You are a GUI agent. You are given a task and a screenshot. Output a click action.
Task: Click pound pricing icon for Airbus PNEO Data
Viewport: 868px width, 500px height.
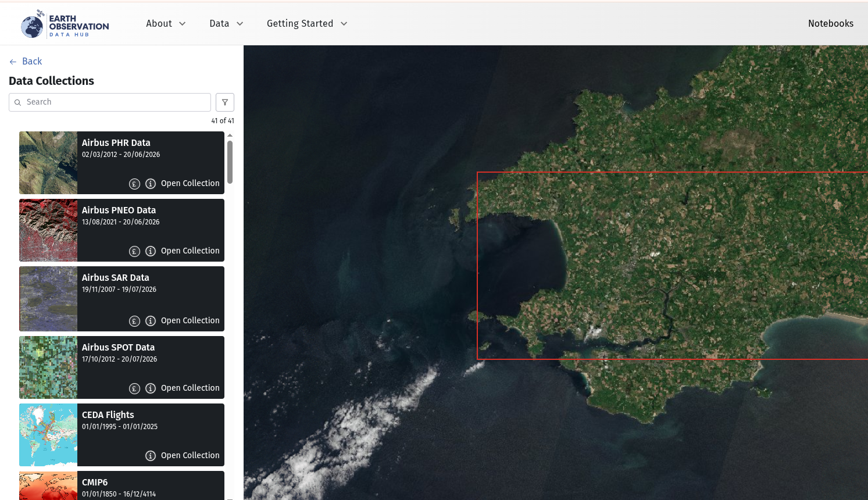coord(134,251)
